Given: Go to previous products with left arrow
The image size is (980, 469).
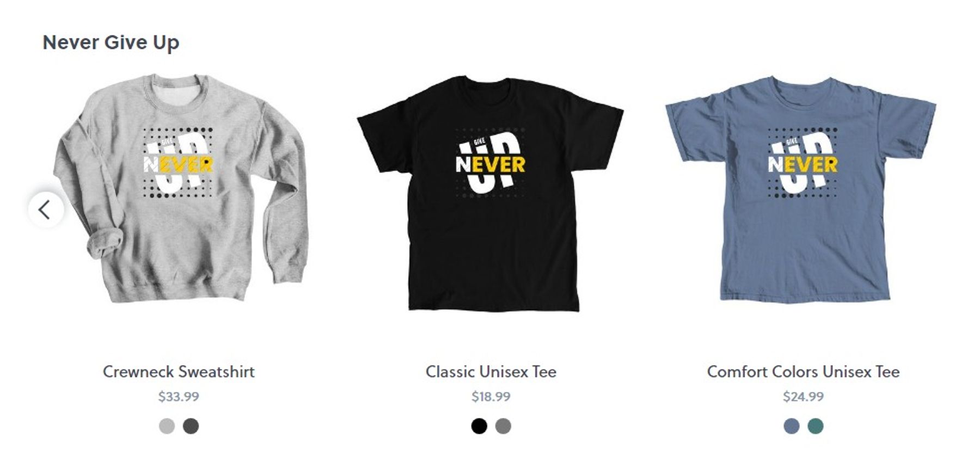Looking at the screenshot, I should click(46, 209).
